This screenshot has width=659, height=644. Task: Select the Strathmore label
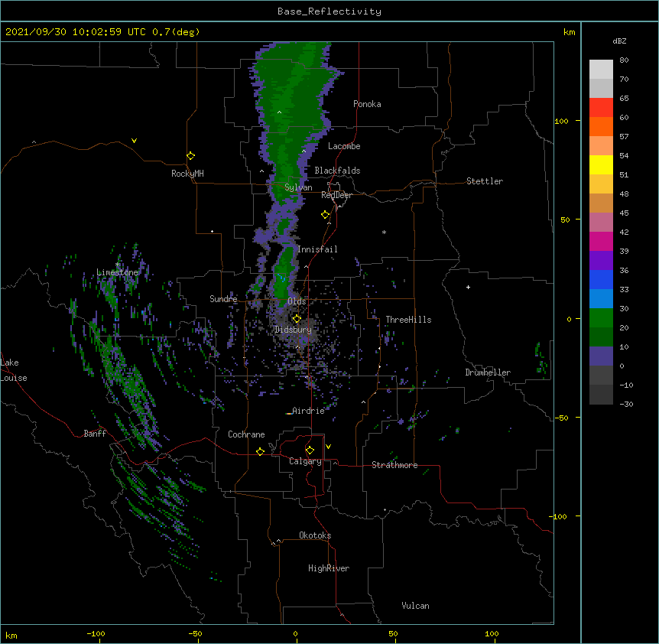(x=394, y=465)
